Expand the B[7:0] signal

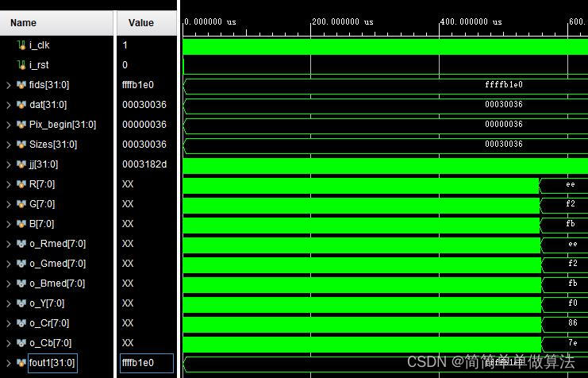(x=8, y=225)
